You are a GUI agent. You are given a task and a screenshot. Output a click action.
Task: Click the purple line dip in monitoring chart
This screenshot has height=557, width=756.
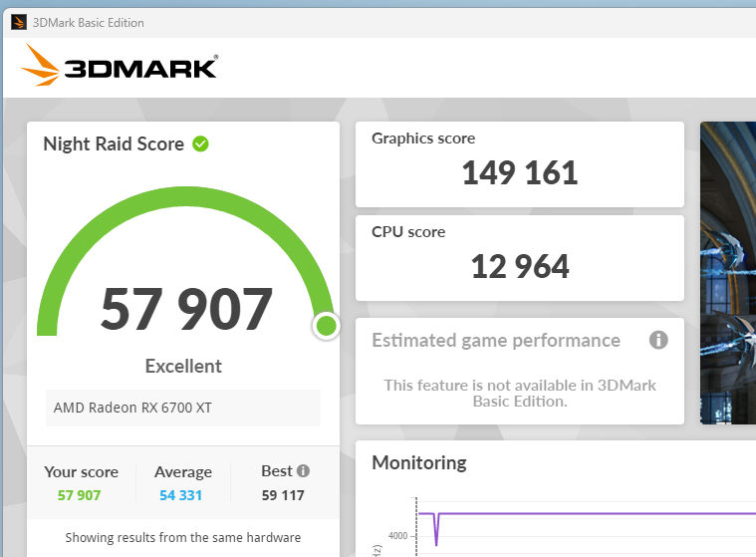point(436,529)
